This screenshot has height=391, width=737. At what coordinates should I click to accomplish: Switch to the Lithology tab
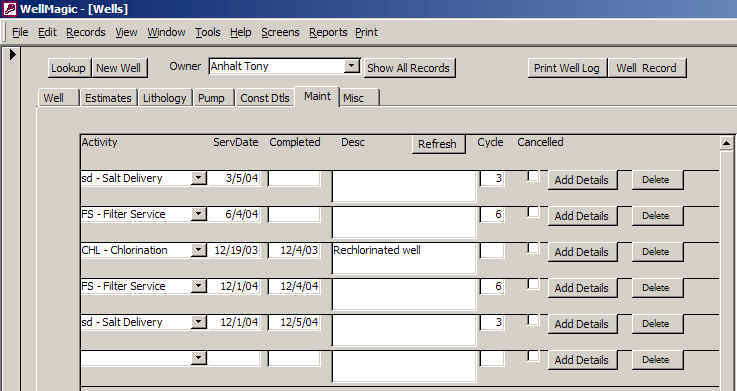165,98
